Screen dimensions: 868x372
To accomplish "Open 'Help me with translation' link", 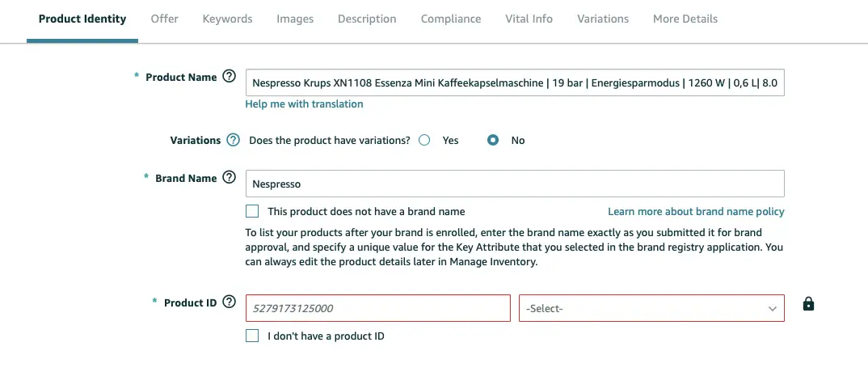I will [305, 104].
